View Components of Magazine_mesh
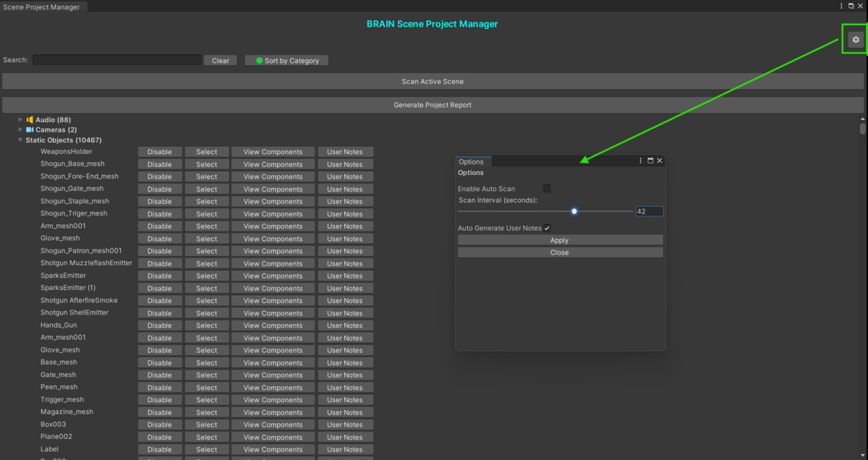Image resolution: width=868 pixels, height=460 pixels. 273,412
